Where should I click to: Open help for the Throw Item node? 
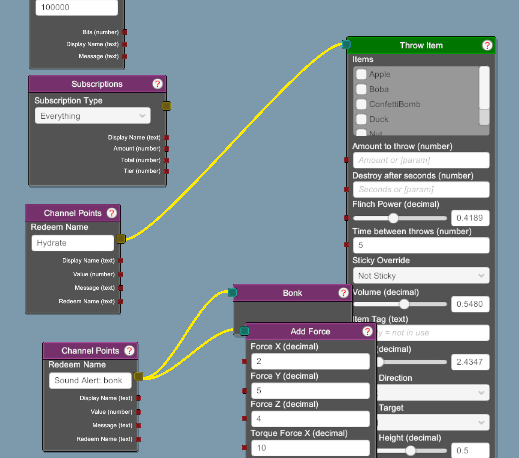pyautogui.click(x=487, y=45)
